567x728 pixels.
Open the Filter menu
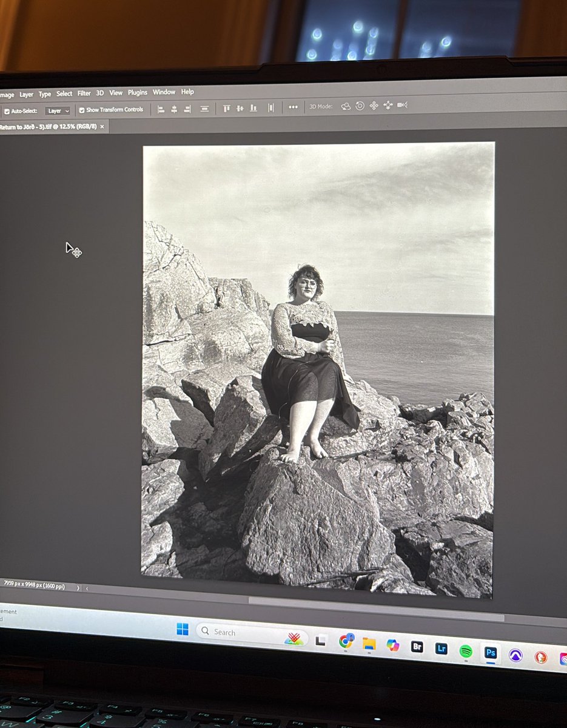(84, 93)
